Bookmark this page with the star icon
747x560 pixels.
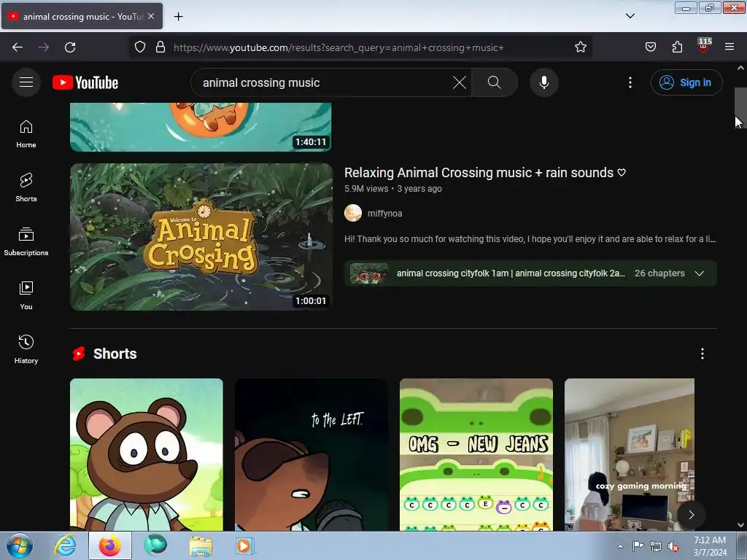[x=580, y=47]
